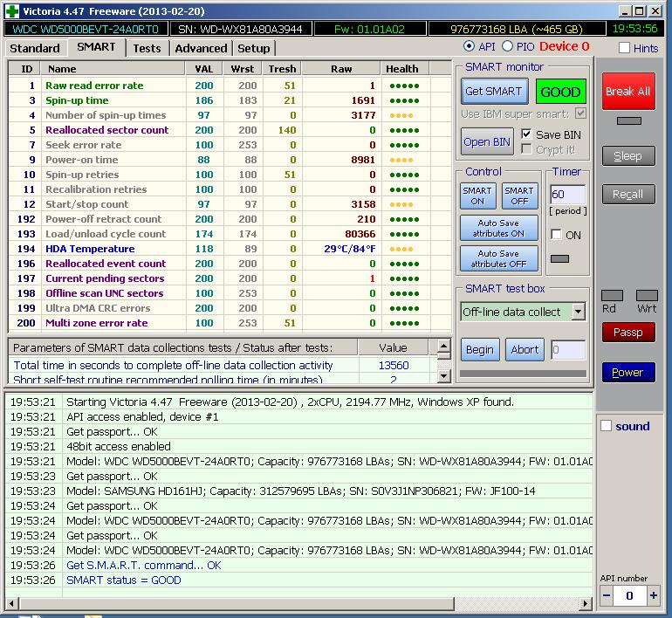This screenshot has height=618, width=672.
Task: Select the API access radio button
Action: point(469,46)
